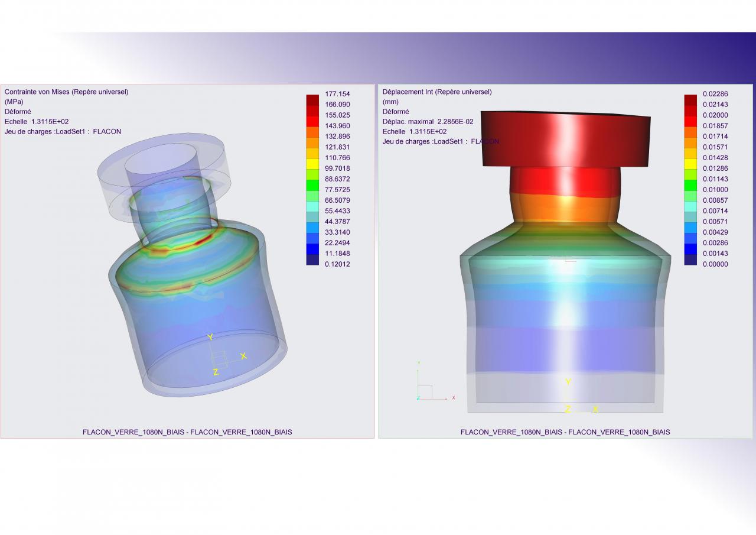This screenshot has height=535, width=756.
Task: Click "Déformé" in the displacement panel
Action: [396, 112]
